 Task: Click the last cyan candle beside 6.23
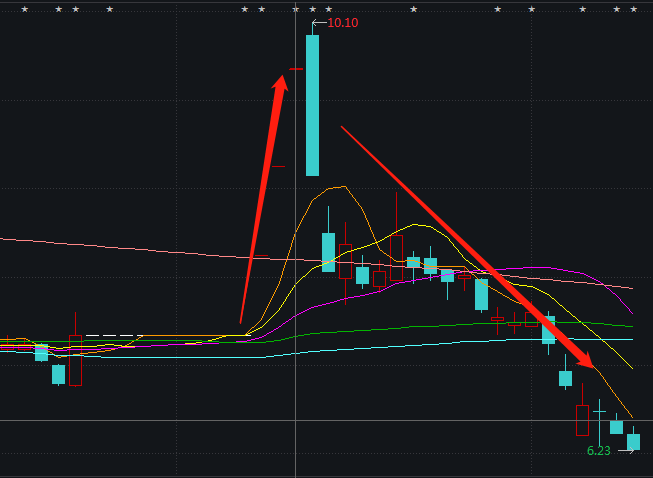633,441
